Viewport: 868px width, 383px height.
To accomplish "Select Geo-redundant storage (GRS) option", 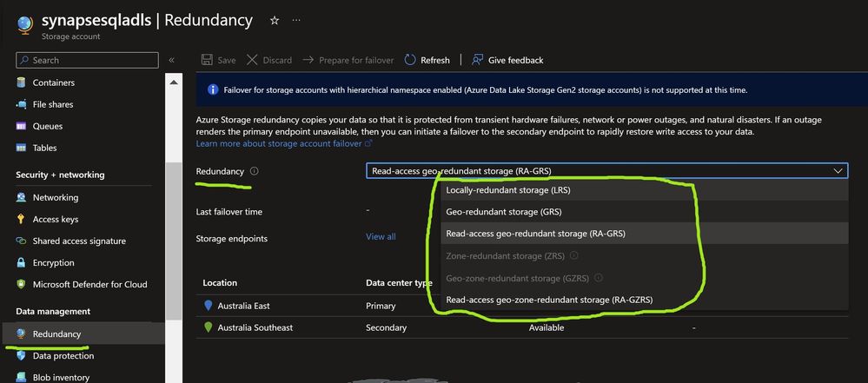I will (x=645, y=212).
